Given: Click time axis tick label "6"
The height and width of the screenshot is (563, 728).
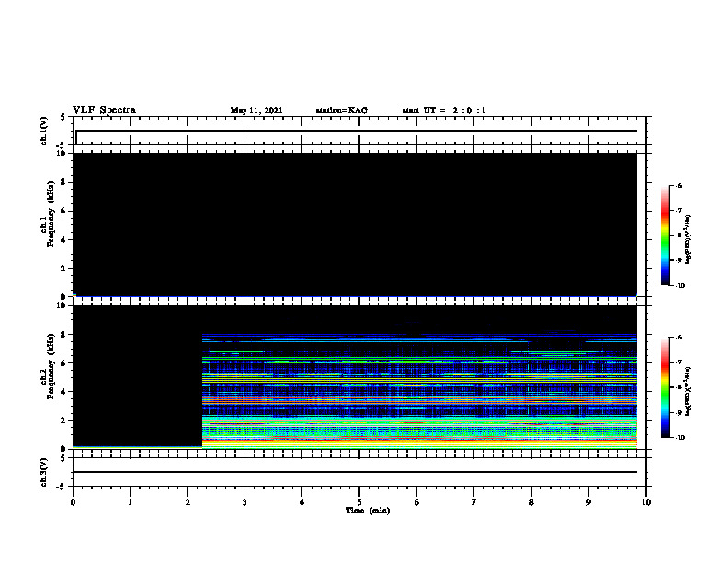Looking at the screenshot, I should (417, 502).
